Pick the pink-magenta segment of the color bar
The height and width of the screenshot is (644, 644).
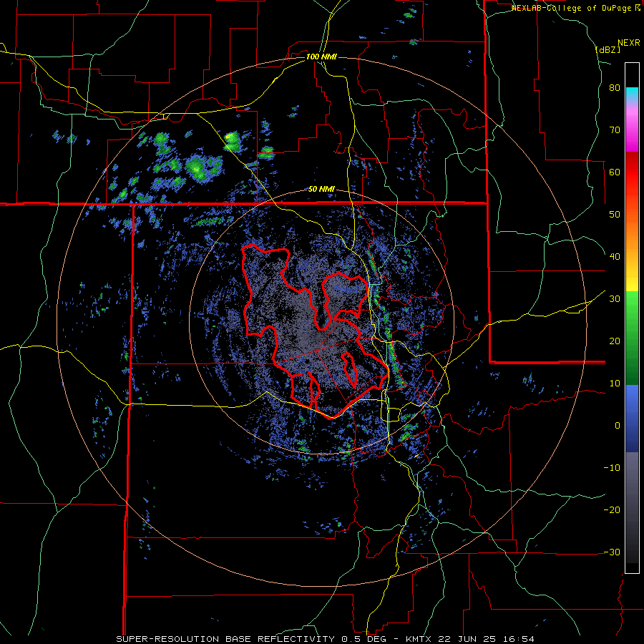tap(632, 130)
